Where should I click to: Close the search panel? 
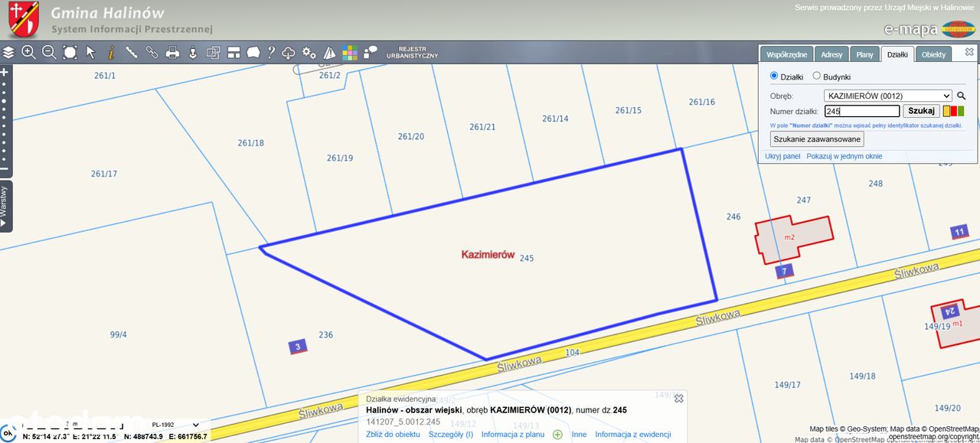(x=969, y=52)
